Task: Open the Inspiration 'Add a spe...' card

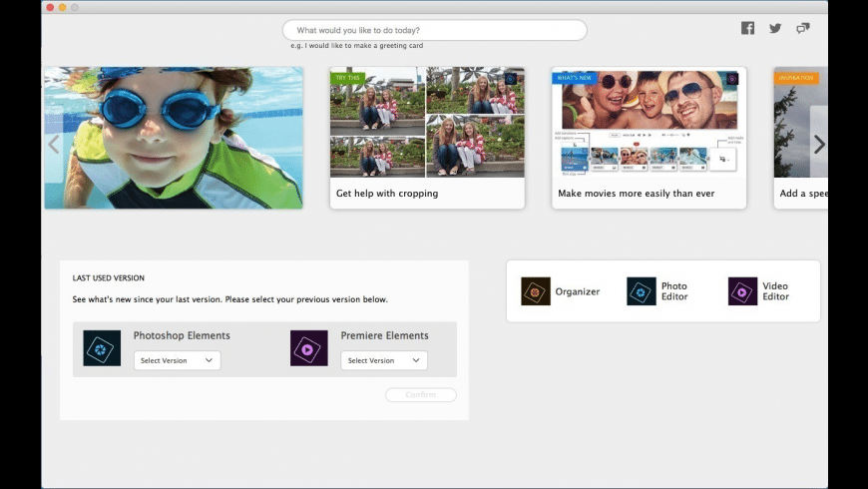Action: pos(800,138)
